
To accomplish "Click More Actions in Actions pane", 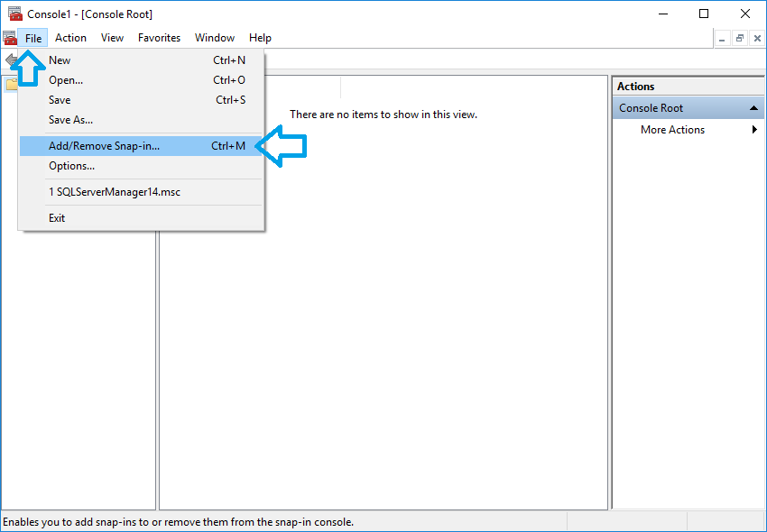I will coord(672,130).
